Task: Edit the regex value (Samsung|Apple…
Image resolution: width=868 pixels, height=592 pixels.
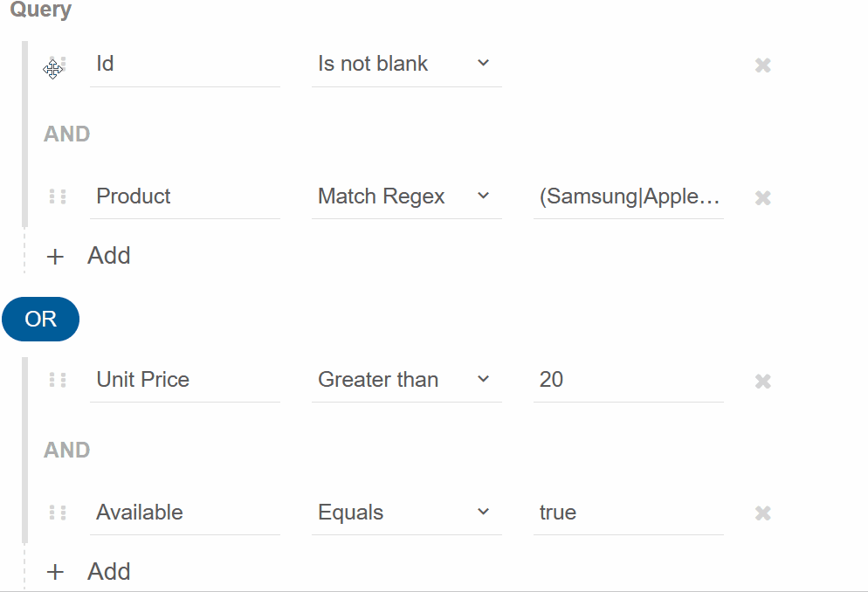Action: (629, 196)
